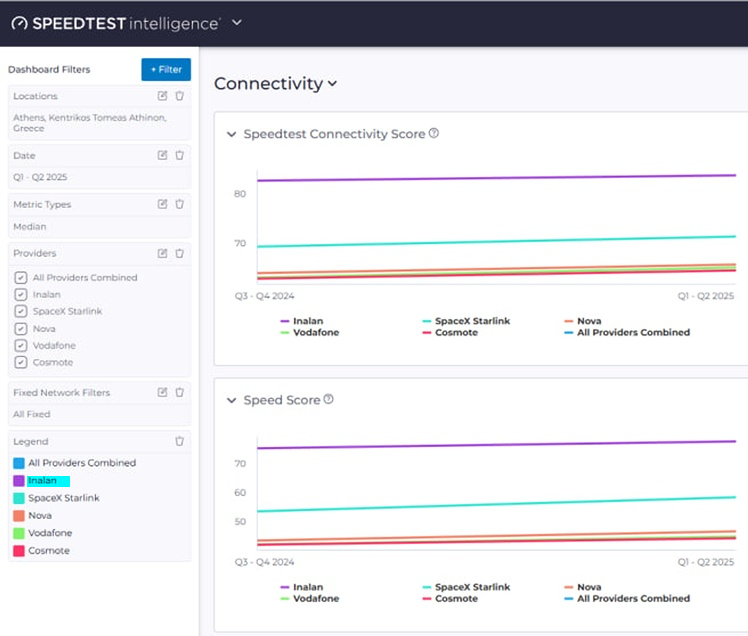Open Speedtest Intelligence product switcher chevron
The height and width of the screenshot is (636, 748).
(x=237, y=23)
